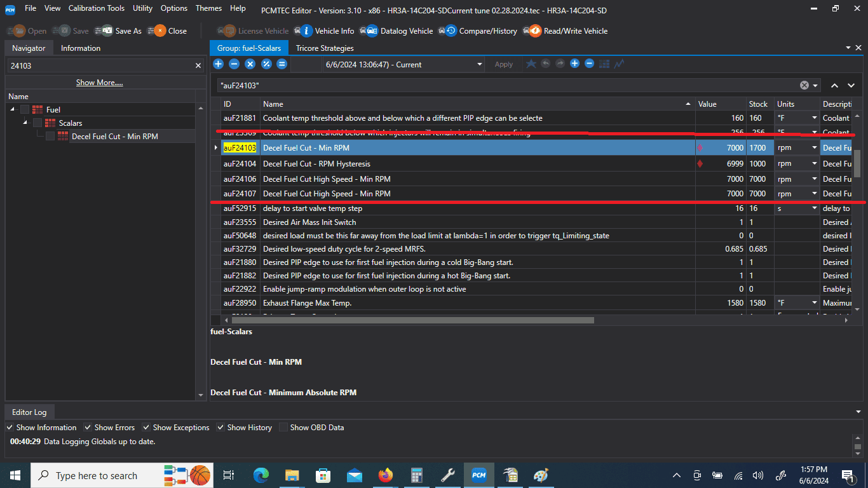Image resolution: width=868 pixels, height=488 pixels.
Task: Go to previous search result arrow
Action: (x=834, y=85)
